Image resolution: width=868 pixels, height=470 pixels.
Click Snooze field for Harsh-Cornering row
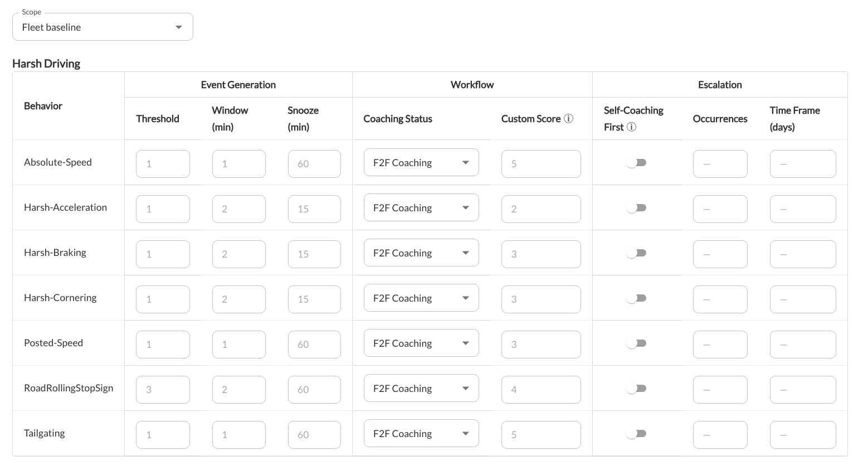(x=314, y=299)
